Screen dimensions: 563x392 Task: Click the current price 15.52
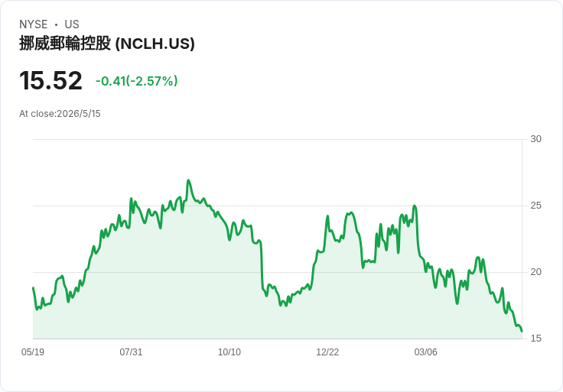click(50, 80)
